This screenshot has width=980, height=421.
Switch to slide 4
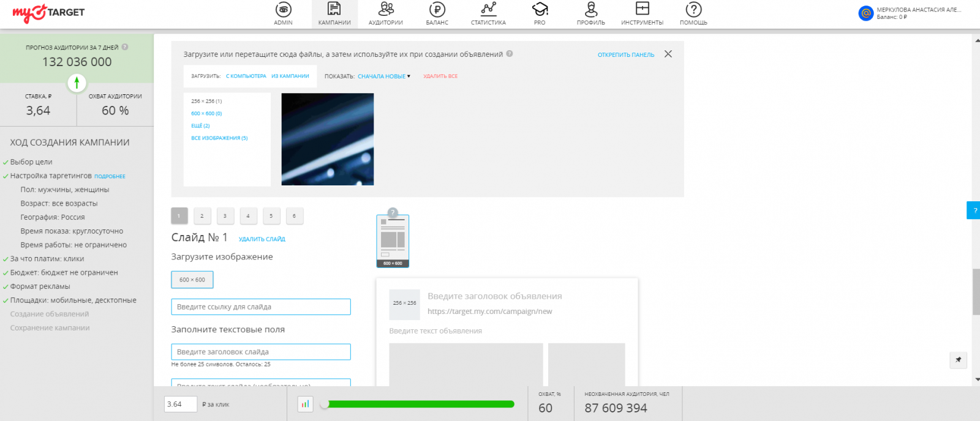[248, 216]
